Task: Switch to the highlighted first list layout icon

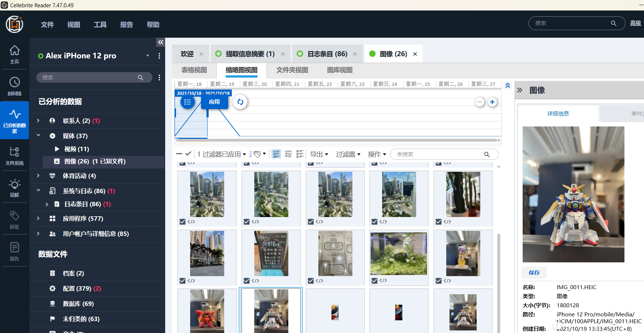Action: [276, 154]
